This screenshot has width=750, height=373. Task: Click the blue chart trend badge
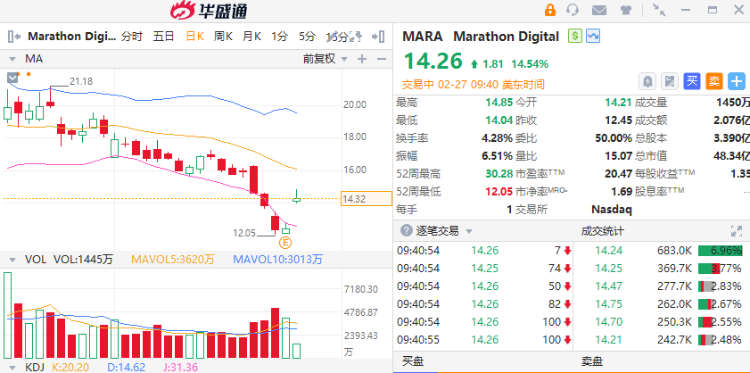(593, 36)
